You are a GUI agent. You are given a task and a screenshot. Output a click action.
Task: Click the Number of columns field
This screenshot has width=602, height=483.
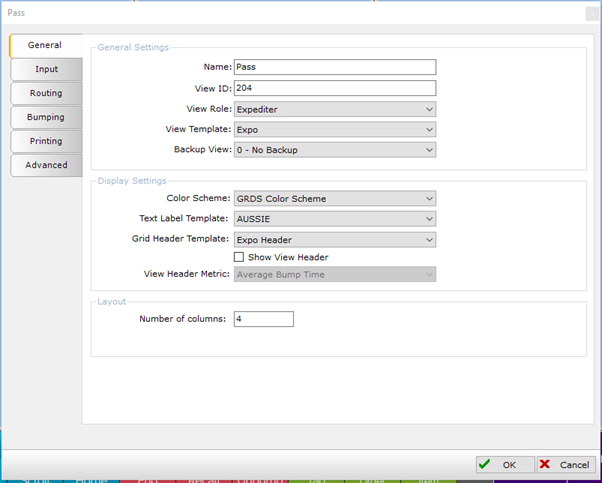click(263, 319)
